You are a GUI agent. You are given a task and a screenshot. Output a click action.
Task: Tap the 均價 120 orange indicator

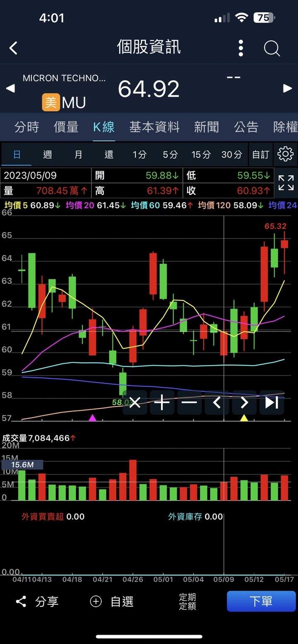(231, 205)
